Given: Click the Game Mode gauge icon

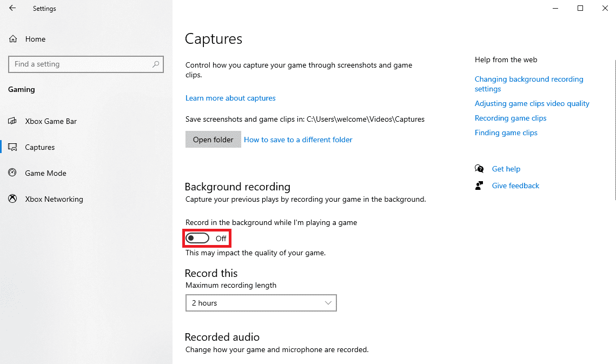Looking at the screenshot, I should [13, 173].
